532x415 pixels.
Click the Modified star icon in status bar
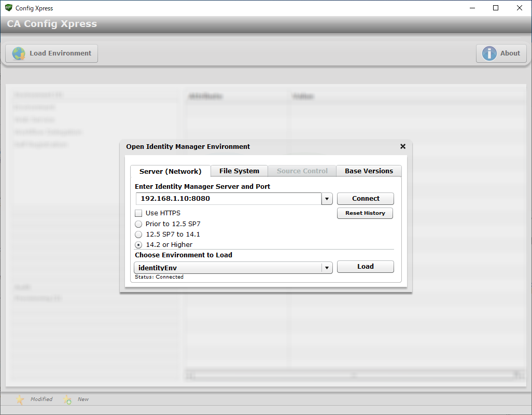tap(20, 399)
